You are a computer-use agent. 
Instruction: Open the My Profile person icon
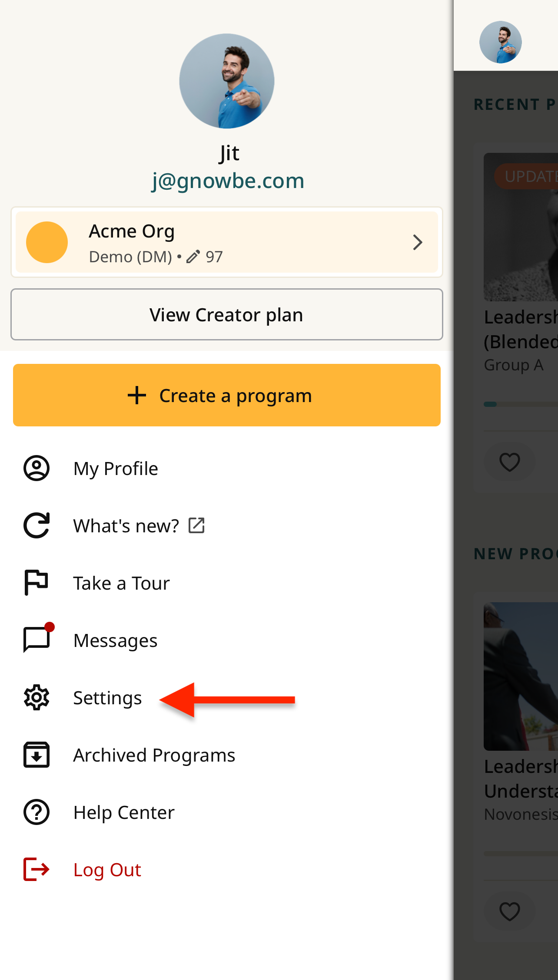(37, 468)
